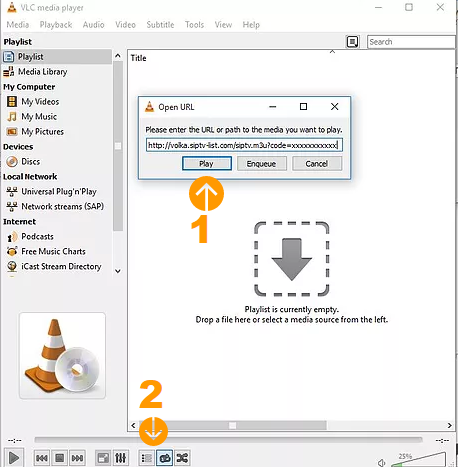Click the VLC cone title bar icon
Screen dimensions: 458x467
(x=12, y=7)
